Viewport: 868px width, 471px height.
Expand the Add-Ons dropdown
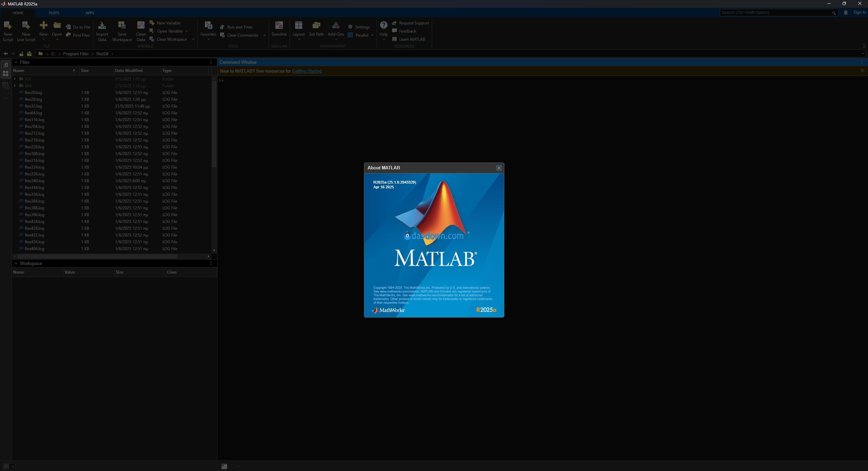336,40
